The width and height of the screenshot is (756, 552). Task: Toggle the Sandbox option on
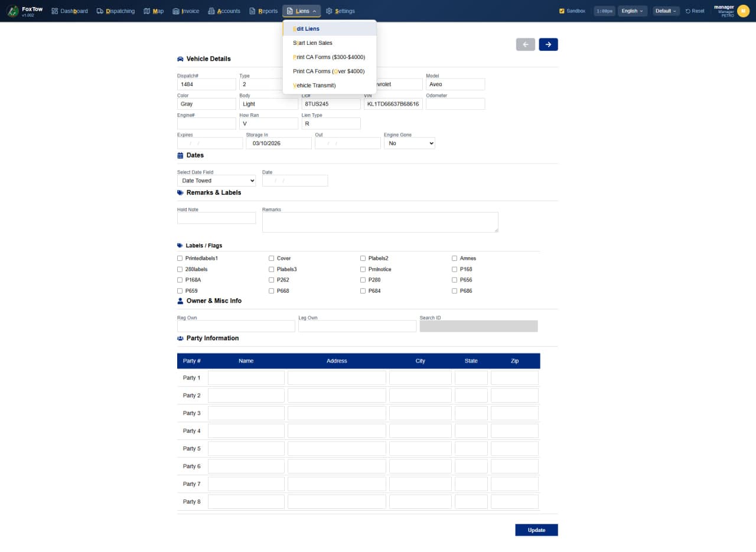[x=562, y=11]
